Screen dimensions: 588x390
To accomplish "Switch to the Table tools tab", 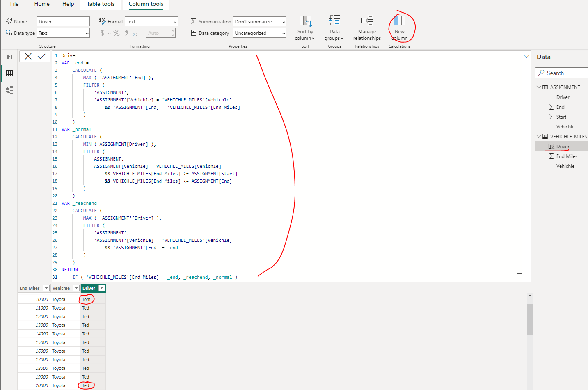I will 101,4.
